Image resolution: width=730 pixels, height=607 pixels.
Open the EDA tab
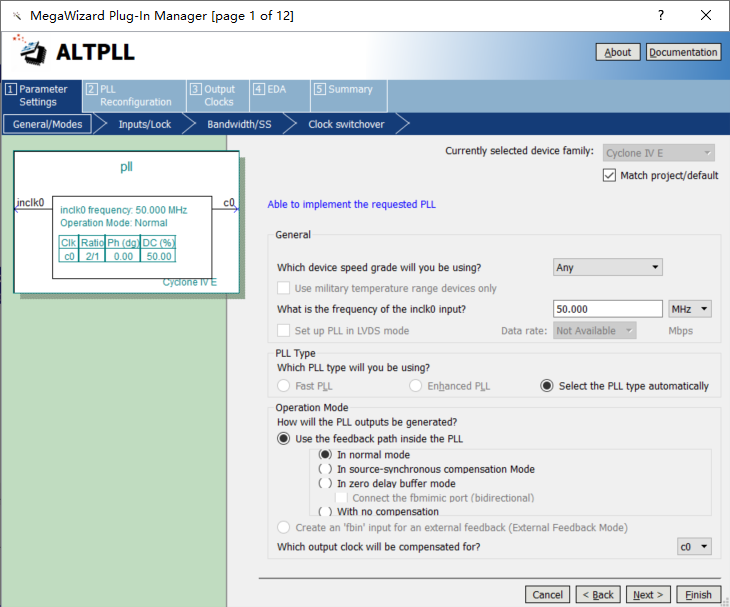(280, 95)
